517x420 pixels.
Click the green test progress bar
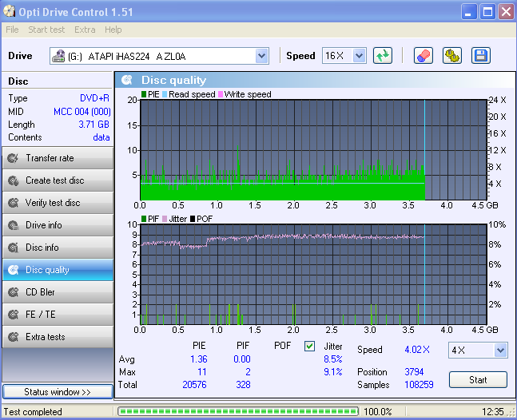click(238, 411)
